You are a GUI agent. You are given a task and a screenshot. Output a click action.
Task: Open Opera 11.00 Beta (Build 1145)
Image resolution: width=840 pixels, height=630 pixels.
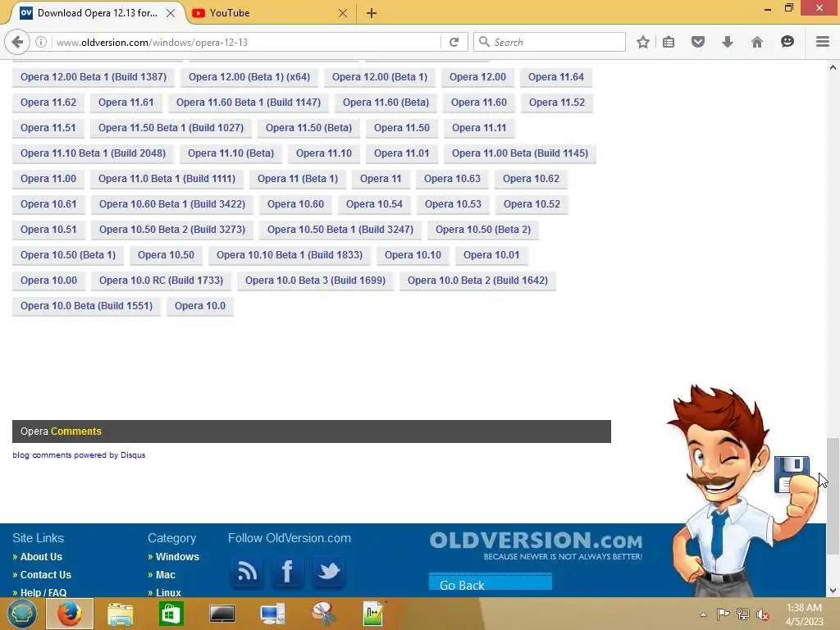tap(520, 153)
